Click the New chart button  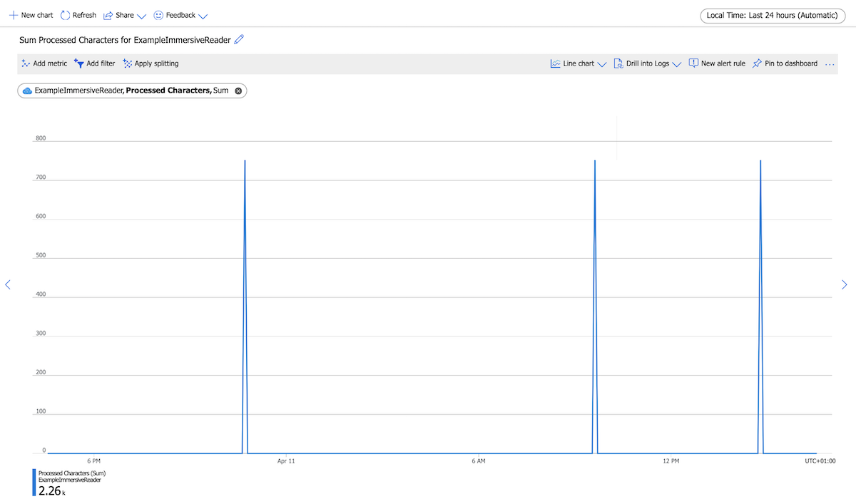31,15
